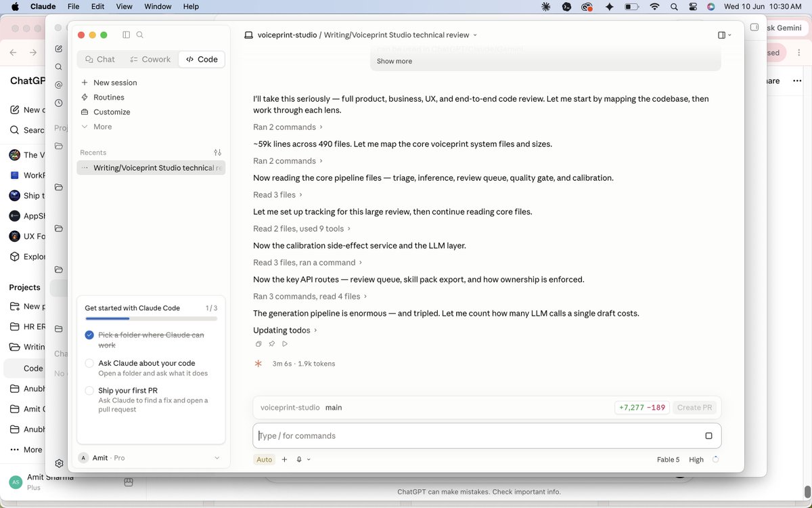Click the Get started progress bar
Screen dimensions: 812x508
point(151,318)
